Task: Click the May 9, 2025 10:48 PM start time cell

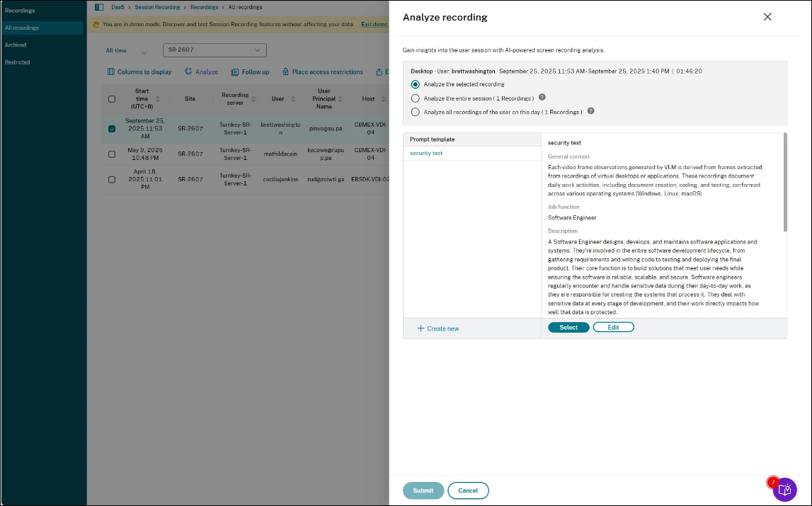Action: point(145,154)
